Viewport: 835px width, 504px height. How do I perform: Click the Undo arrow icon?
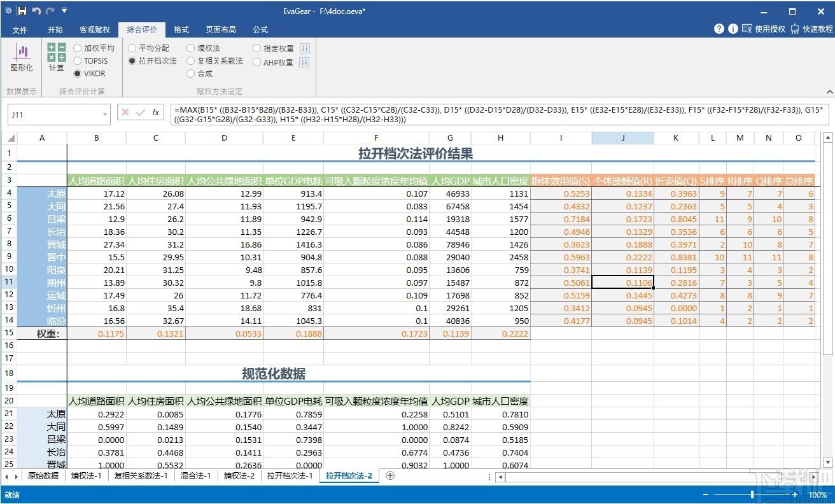(36, 11)
